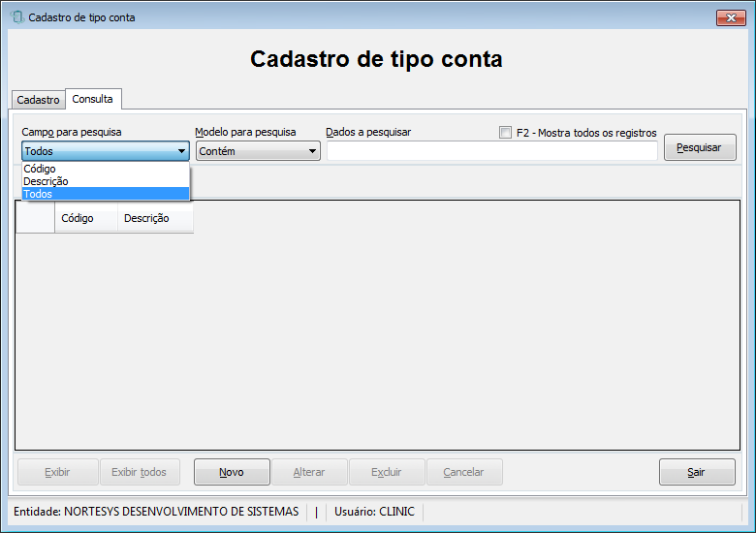Image resolution: width=756 pixels, height=533 pixels.
Task: Open the Campo para pesquisa dropdown arrow
Action: [182, 151]
